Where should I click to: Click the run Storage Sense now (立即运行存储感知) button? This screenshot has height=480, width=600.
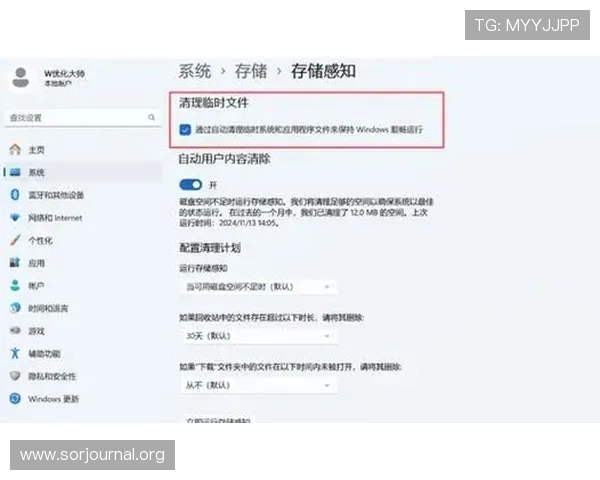[x=218, y=418]
